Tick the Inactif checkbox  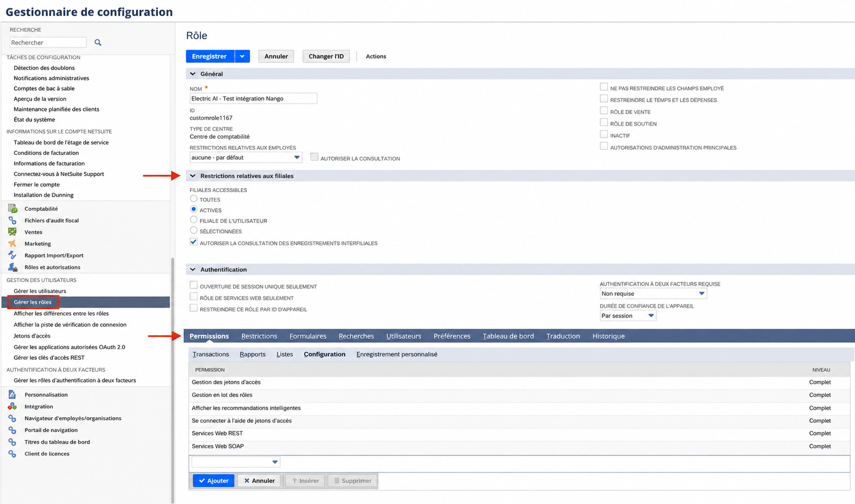(x=604, y=135)
